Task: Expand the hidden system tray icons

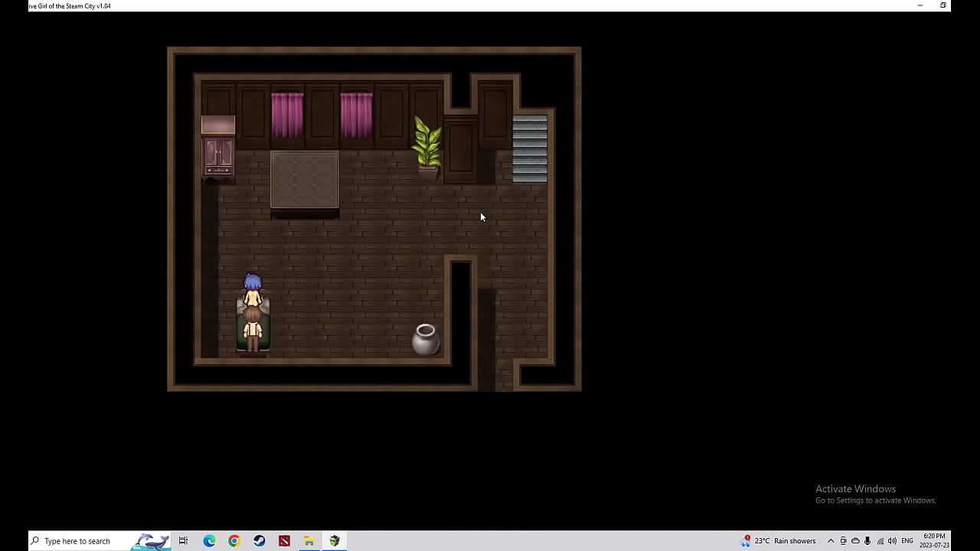Action: point(831,541)
